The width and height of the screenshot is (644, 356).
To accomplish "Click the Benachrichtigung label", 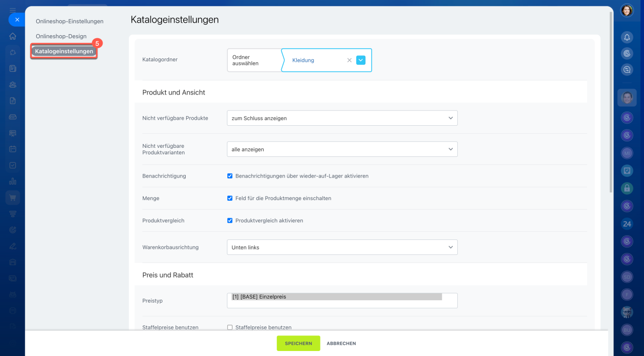I will point(164,176).
